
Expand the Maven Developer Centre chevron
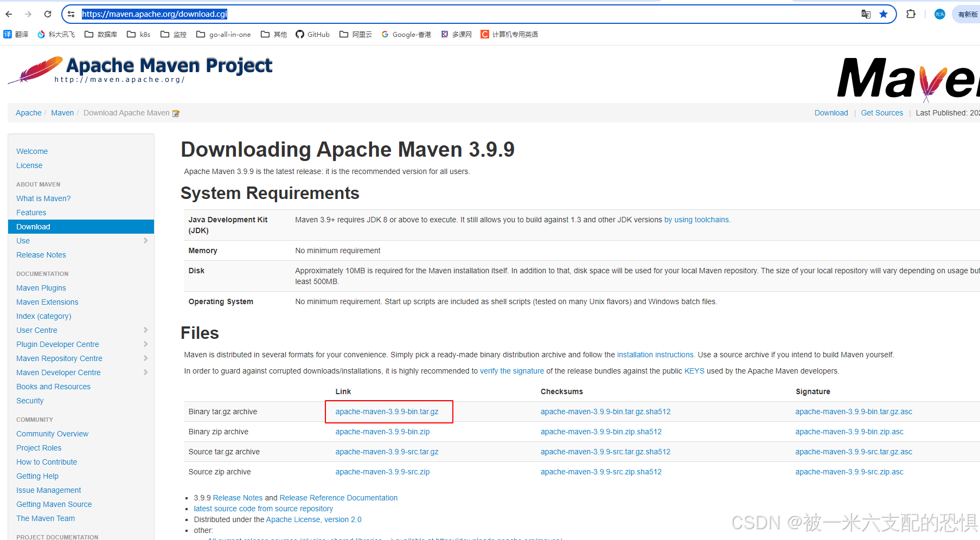(x=145, y=372)
